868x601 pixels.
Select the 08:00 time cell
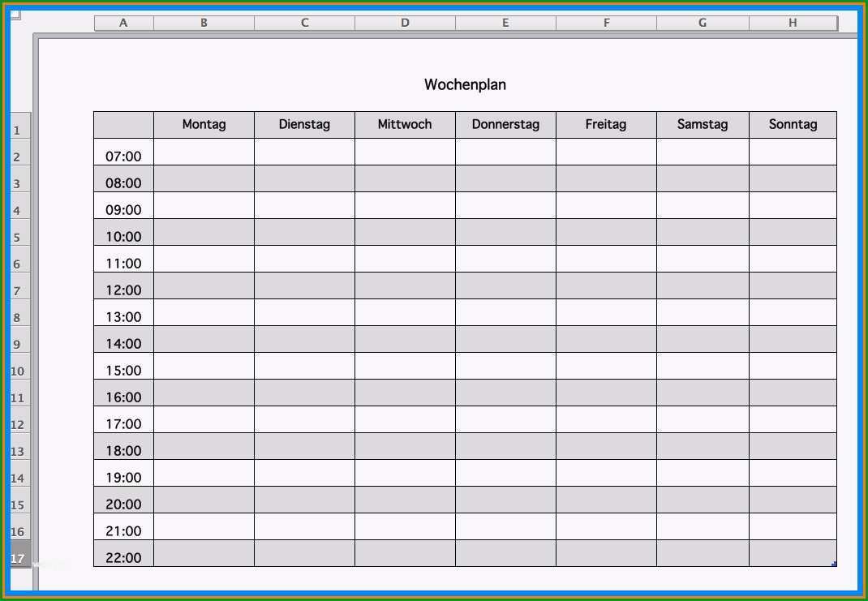123,178
